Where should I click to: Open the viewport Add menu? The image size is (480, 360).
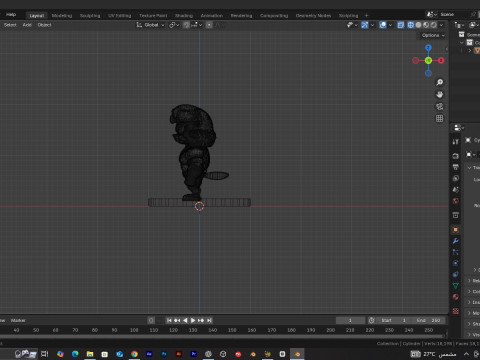[27, 25]
